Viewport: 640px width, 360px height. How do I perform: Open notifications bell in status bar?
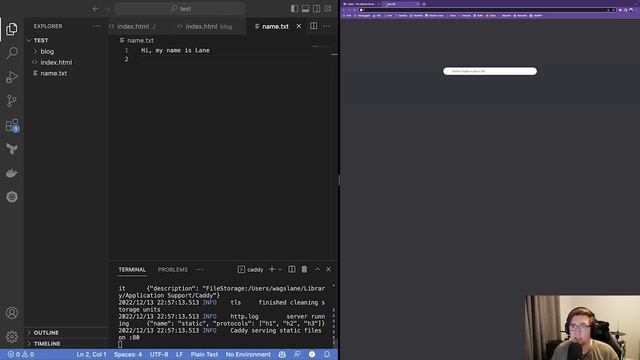[327, 354]
